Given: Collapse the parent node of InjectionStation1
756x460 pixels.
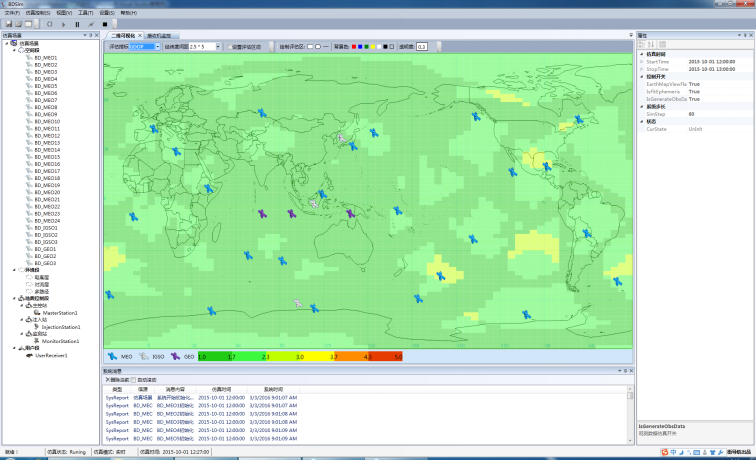Looking at the screenshot, I should pos(22,320).
